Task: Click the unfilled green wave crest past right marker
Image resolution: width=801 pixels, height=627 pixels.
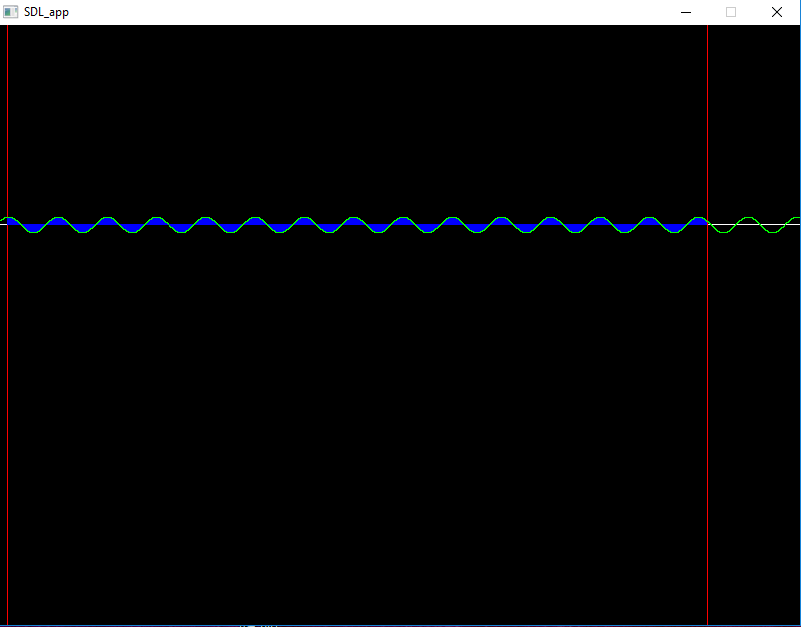Action: point(745,217)
